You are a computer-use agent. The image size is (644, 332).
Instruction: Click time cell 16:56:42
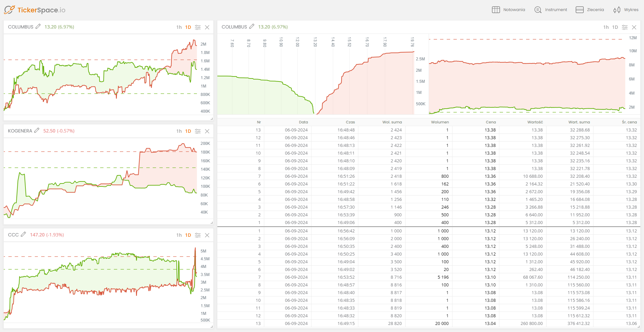pyautogui.click(x=346, y=231)
